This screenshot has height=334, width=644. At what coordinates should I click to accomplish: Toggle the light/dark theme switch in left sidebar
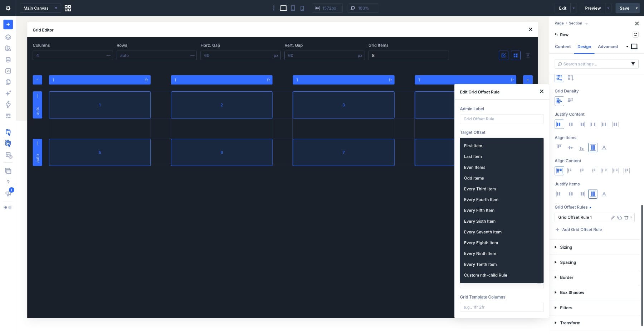(8, 207)
